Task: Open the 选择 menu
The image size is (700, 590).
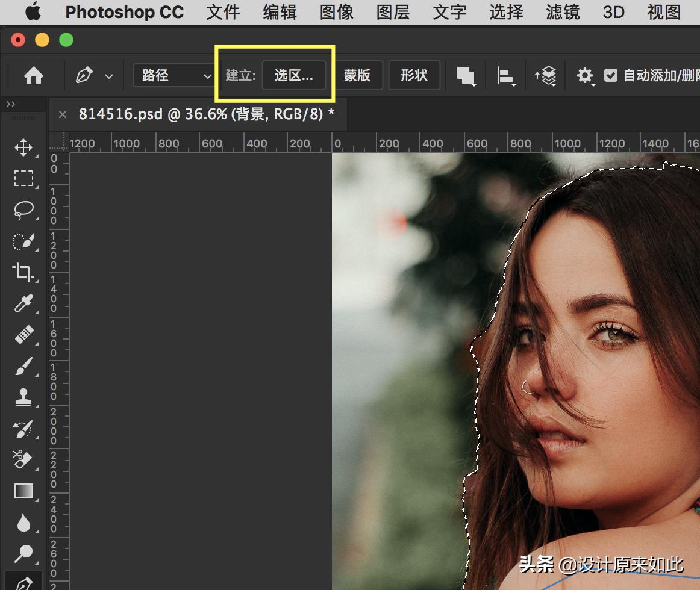Action: (506, 12)
